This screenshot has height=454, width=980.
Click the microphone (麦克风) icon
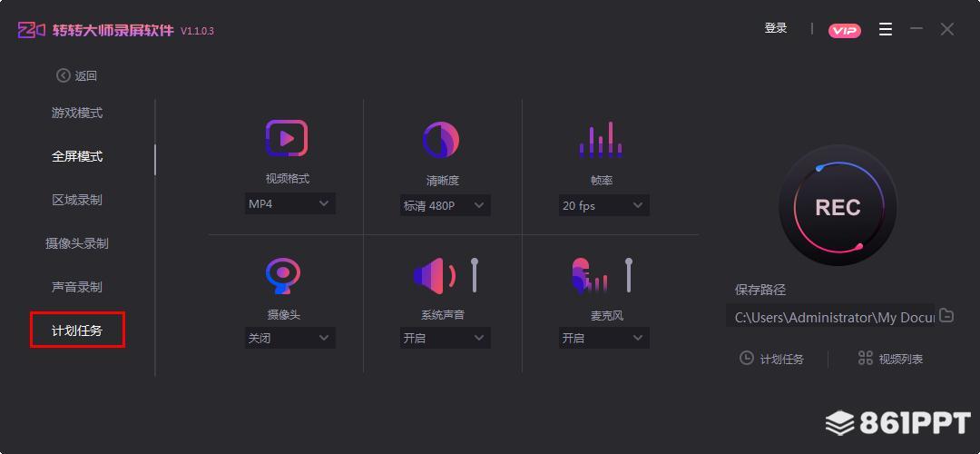pyautogui.click(x=590, y=275)
